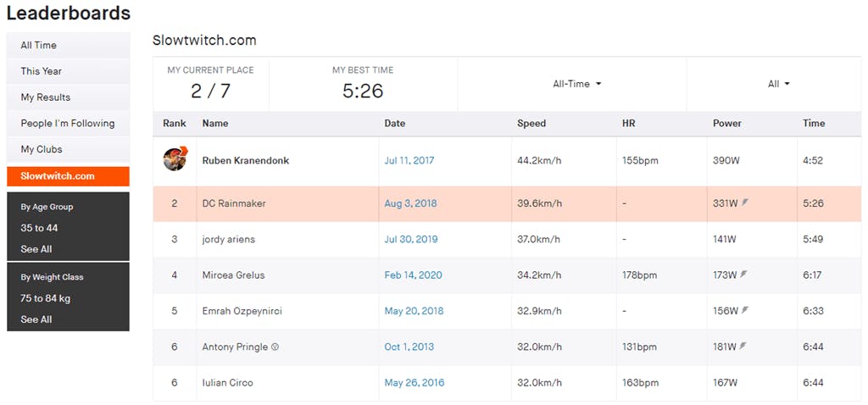The height and width of the screenshot is (405, 868).
Task: Open the Jul 11, 2017 activity link
Action: pos(409,160)
